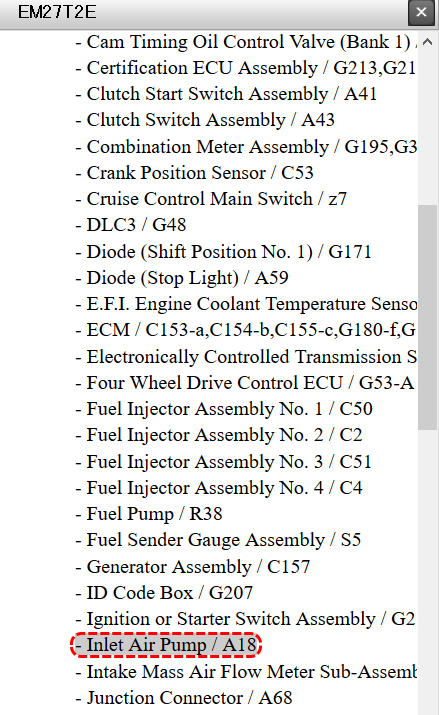
Task: Click the vertical scrollbar thumb
Action: point(428,317)
